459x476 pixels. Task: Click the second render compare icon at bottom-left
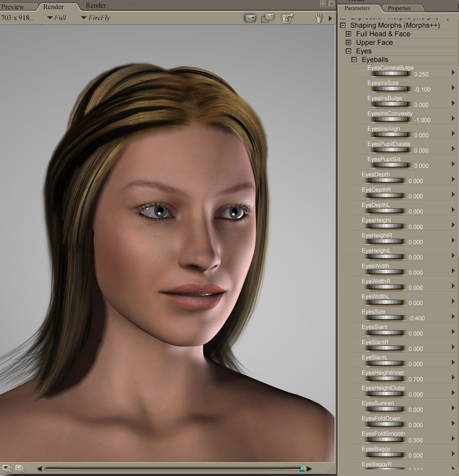click(x=20, y=468)
